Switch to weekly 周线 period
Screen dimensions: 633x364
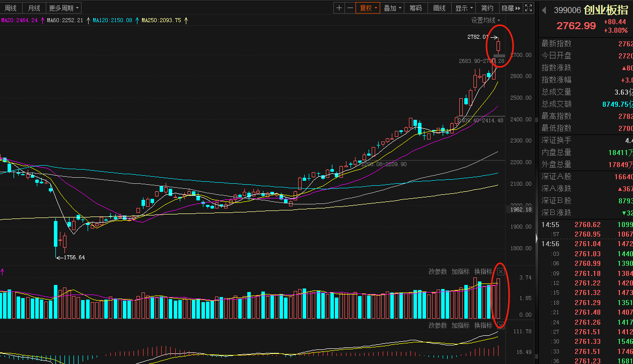pyautogui.click(x=11, y=8)
